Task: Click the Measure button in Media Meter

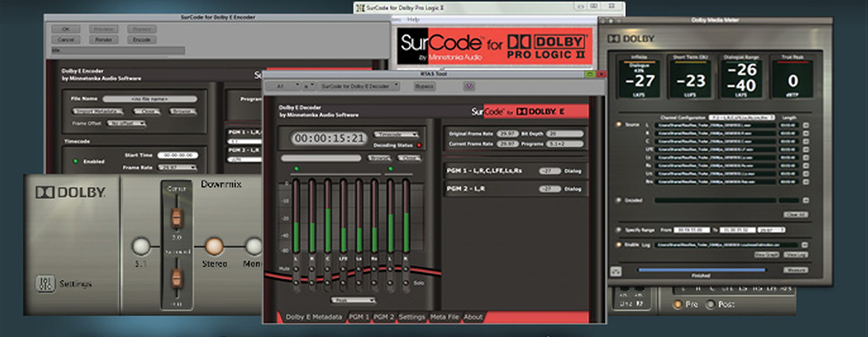Action: coord(794,270)
